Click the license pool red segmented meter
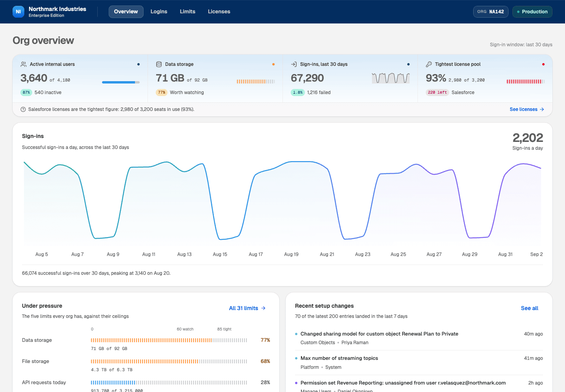Image resolution: width=565 pixels, height=392 pixels. click(x=526, y=82)
